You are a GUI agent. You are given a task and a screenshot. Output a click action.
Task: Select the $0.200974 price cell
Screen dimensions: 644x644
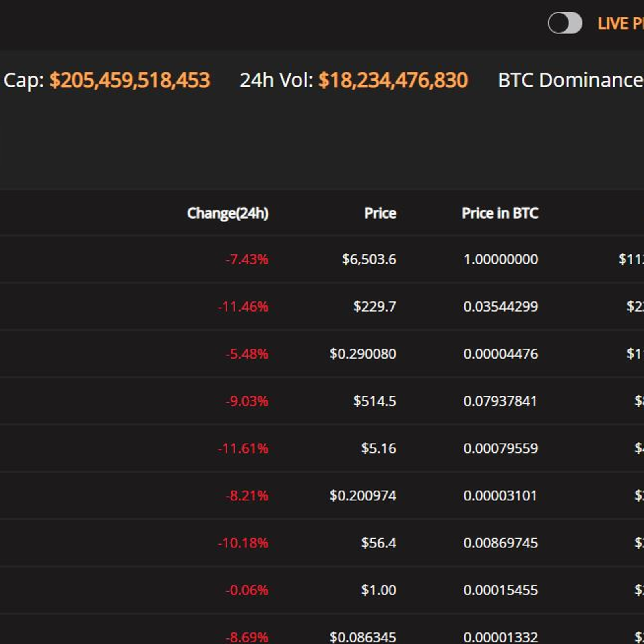pos(363,495)
